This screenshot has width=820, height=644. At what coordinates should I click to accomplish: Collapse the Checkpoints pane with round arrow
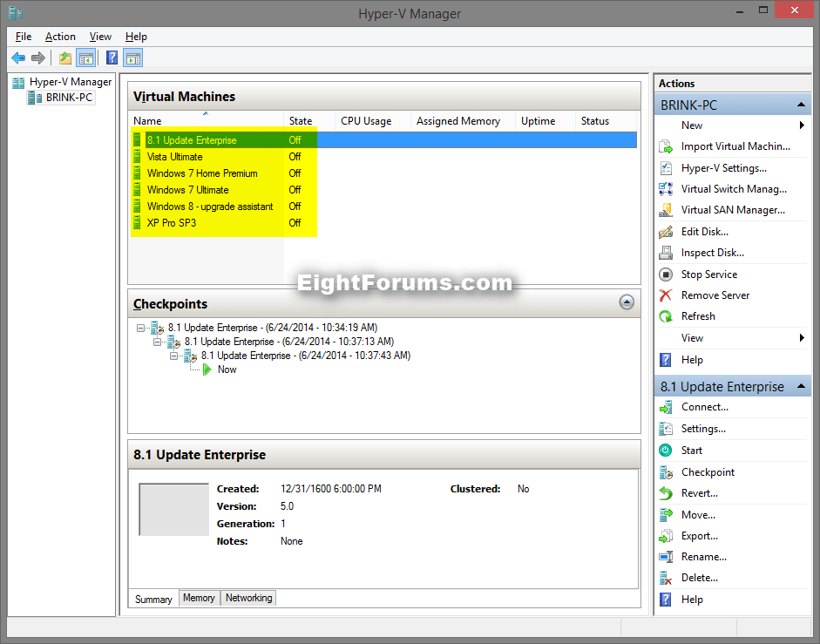[627, 302]
